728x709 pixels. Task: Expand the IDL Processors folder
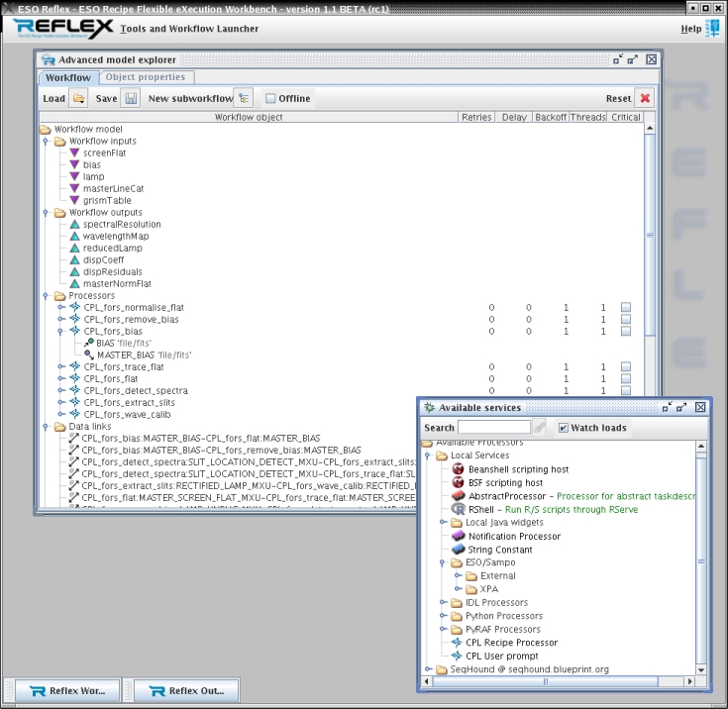[x=443, y=602]
